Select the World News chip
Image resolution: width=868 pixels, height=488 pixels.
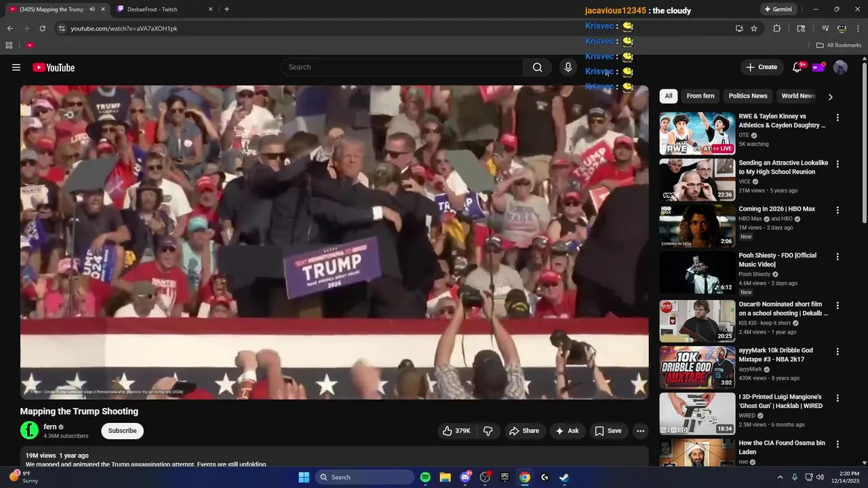(x=797, y=96)
